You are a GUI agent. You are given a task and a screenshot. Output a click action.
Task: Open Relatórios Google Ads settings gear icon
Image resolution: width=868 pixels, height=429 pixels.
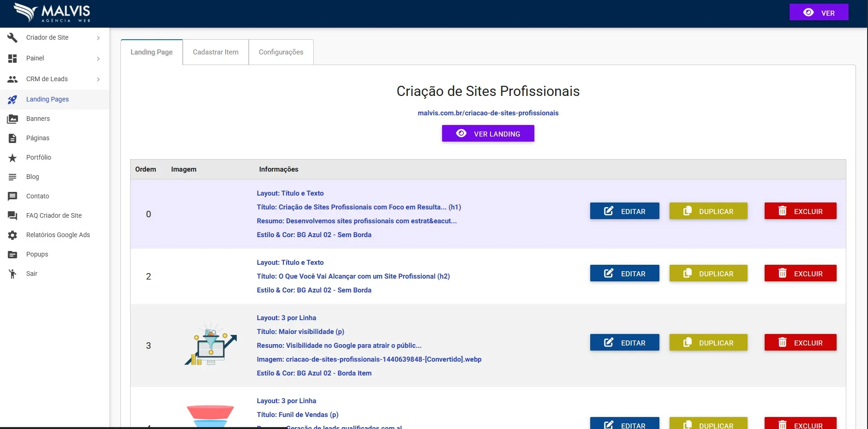click(x=12, y=235)
